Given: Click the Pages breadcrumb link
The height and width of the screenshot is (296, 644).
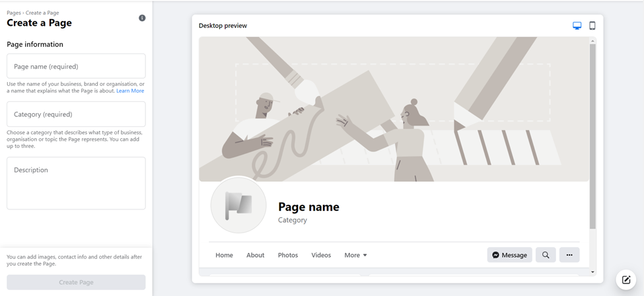Looking at the screenshot, I should [x=14, y=13].
